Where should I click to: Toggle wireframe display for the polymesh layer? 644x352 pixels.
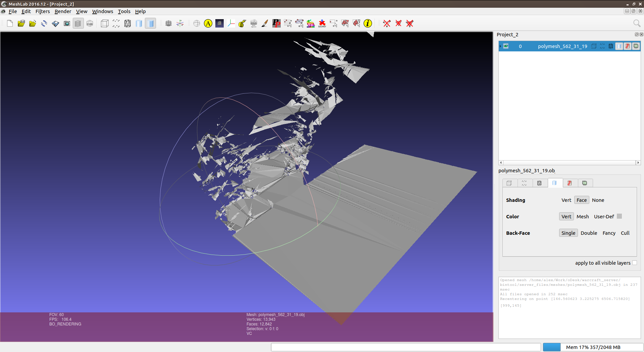pyautogui.click(x=610, y=46)
